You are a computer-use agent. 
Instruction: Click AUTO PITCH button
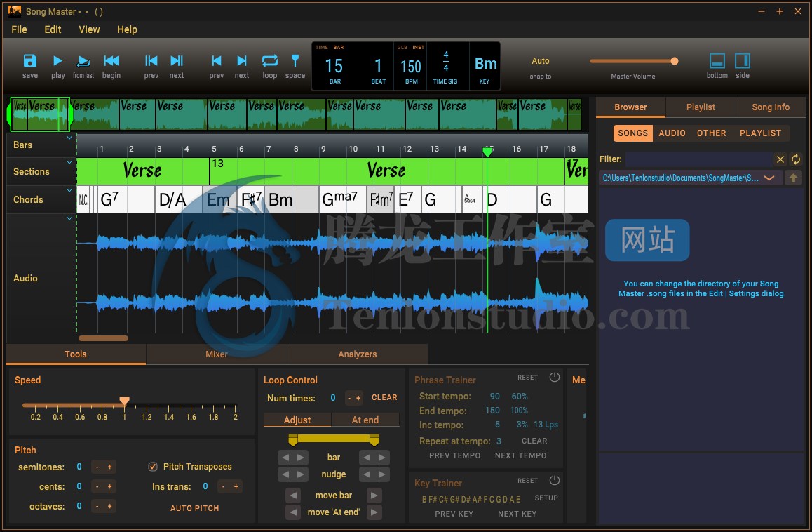[x=195, y=508]
